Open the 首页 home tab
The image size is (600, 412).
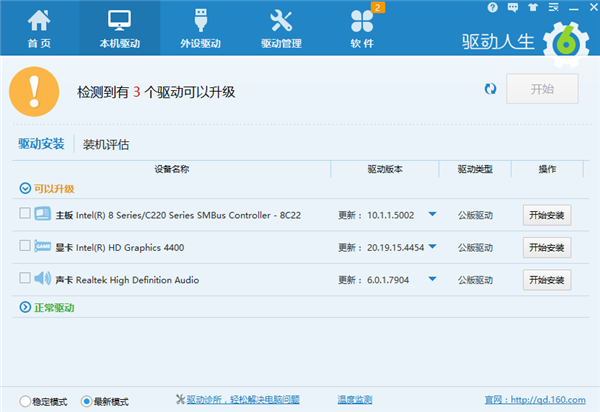(x=38, y=29)
